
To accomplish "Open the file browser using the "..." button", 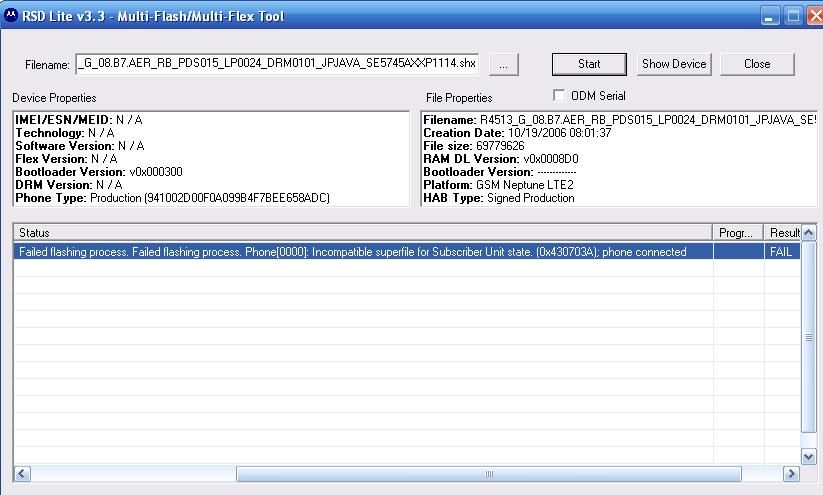I will 503,65.
